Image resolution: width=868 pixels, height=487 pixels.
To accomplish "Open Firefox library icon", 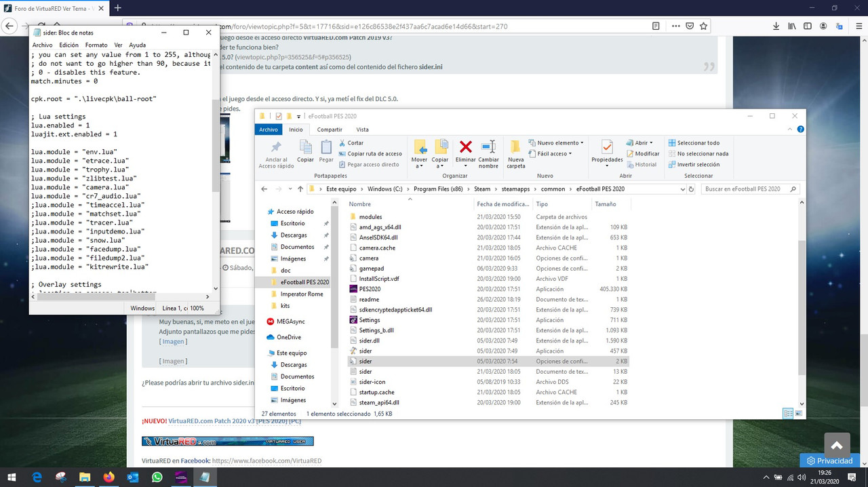I will pyautogui.click(x=791, y=26).
